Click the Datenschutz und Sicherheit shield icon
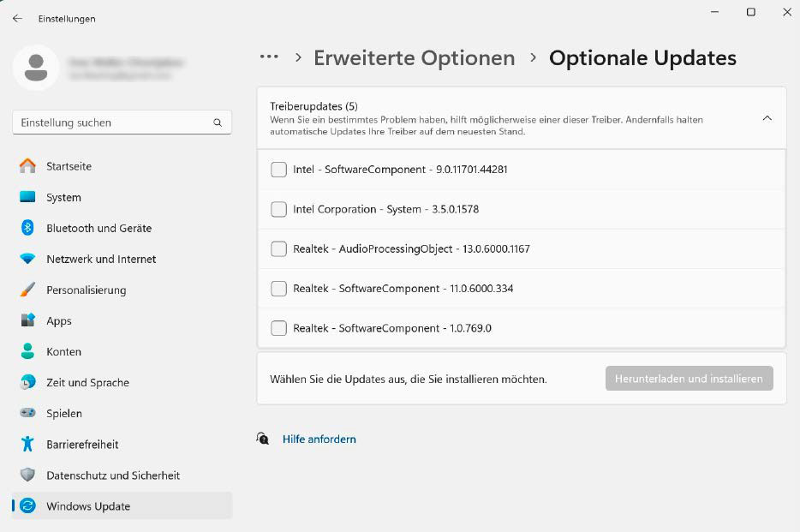Image resolution: width=800 pixels, height=532 pixels. [27, 475]
